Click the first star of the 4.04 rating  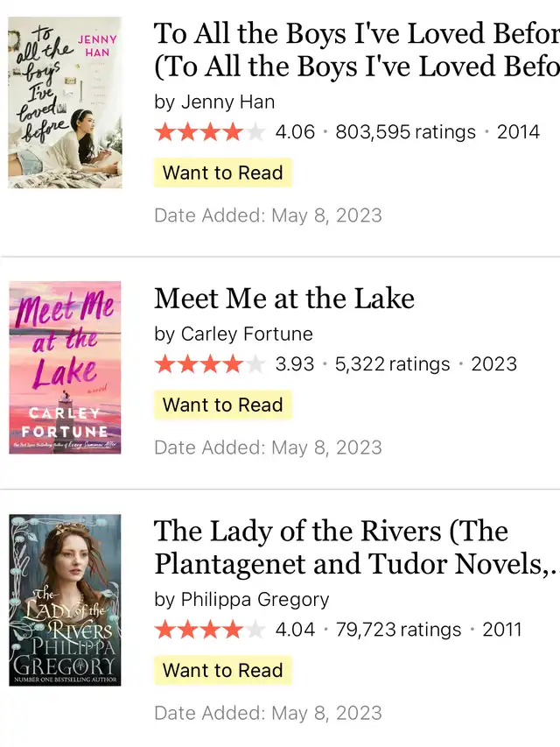164,630
